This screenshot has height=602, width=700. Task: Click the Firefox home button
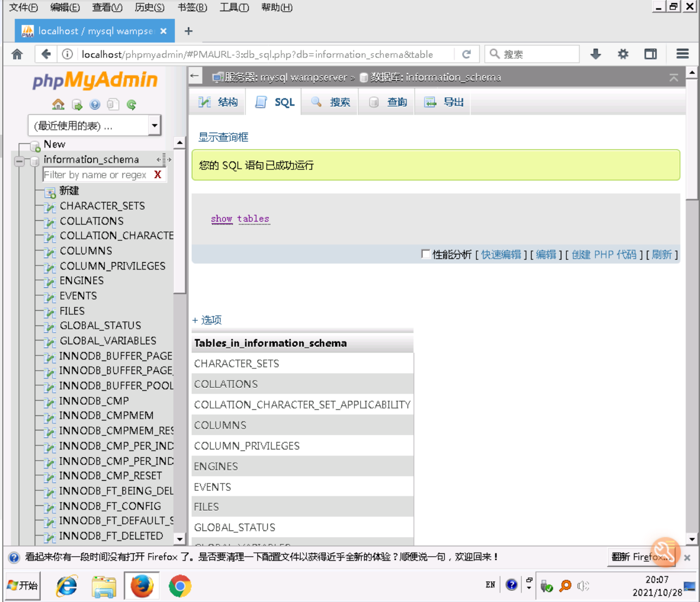pos(17,54)
